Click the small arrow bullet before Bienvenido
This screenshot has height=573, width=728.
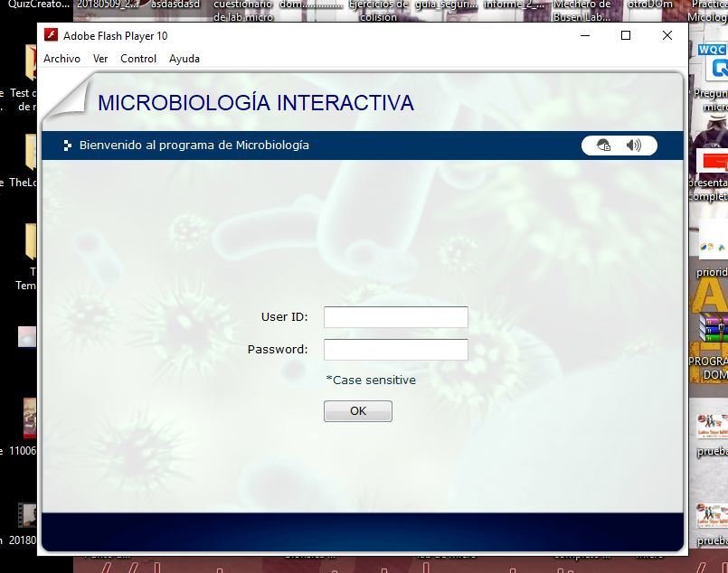tap(67, 146)
